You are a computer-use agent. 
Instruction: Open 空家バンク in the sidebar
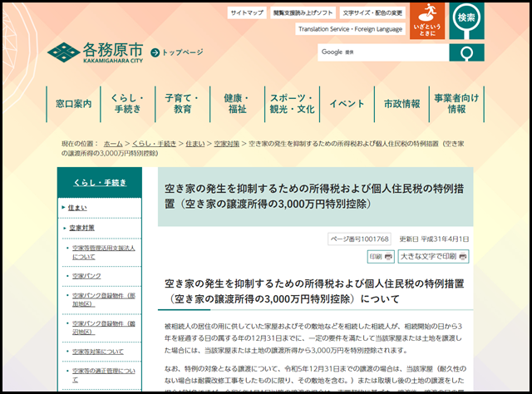point(86,276)
